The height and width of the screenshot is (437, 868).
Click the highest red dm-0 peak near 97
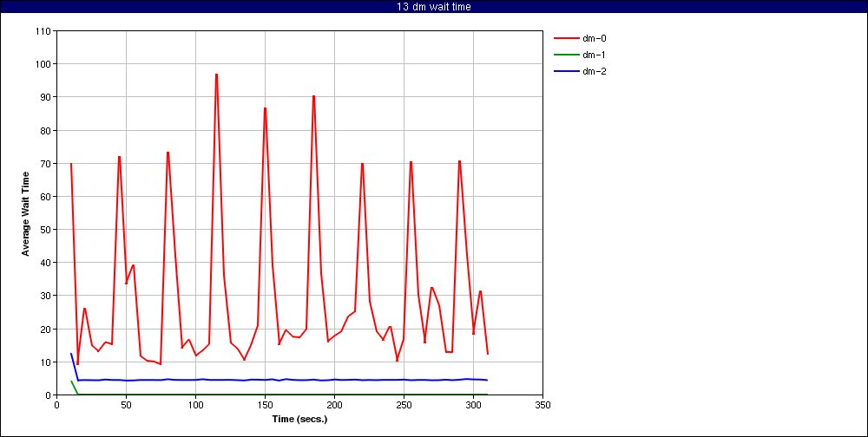pos(216,74)
